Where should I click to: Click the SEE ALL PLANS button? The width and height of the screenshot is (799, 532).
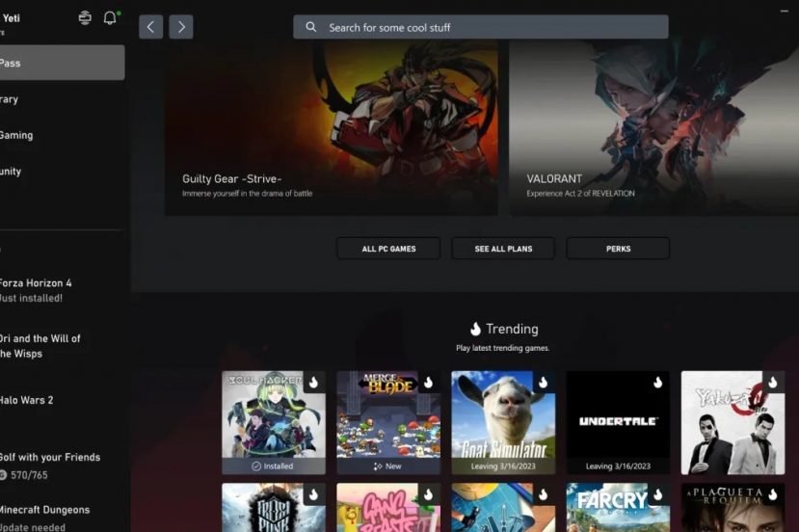click(x=503, y=249)
